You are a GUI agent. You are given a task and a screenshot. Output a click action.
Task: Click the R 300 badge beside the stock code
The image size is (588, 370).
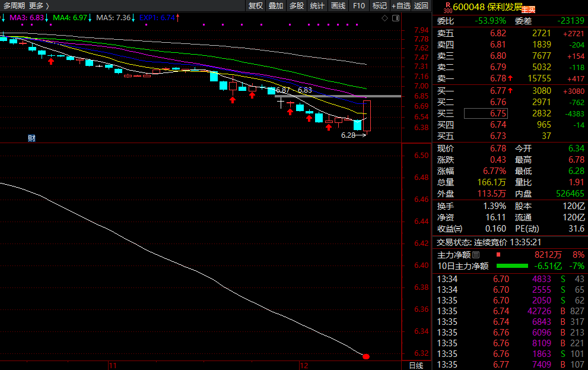coord(447,7)
